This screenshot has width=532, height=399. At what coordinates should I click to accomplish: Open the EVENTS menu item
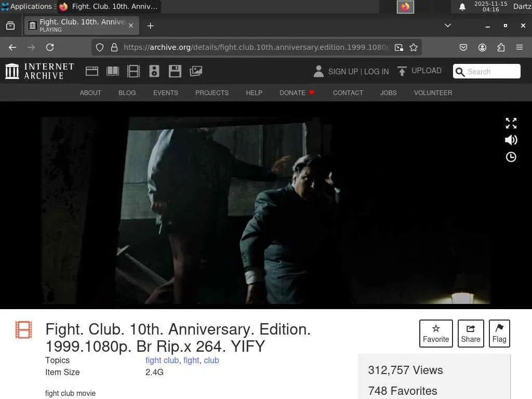(x=166, y=92)
